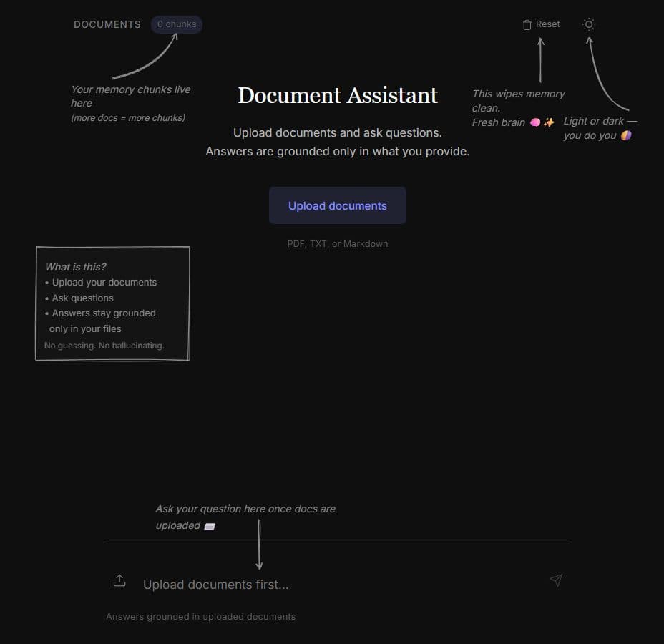Click the paper plane send icon
Viewport: 664px width, 644px height.
pyautogui.click(x=556, y=580)
